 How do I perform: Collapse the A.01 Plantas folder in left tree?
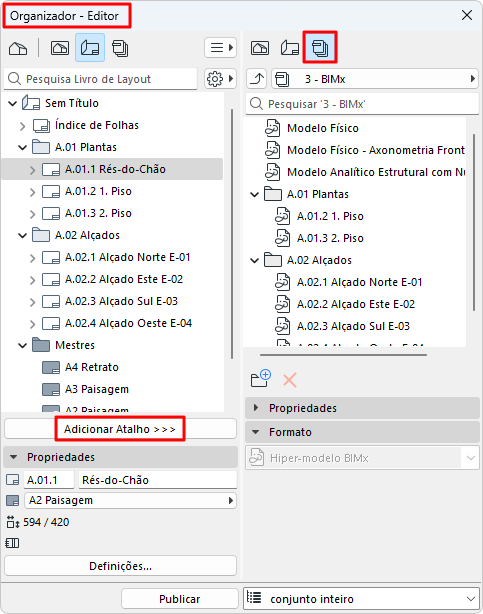[x=23, y=148]
